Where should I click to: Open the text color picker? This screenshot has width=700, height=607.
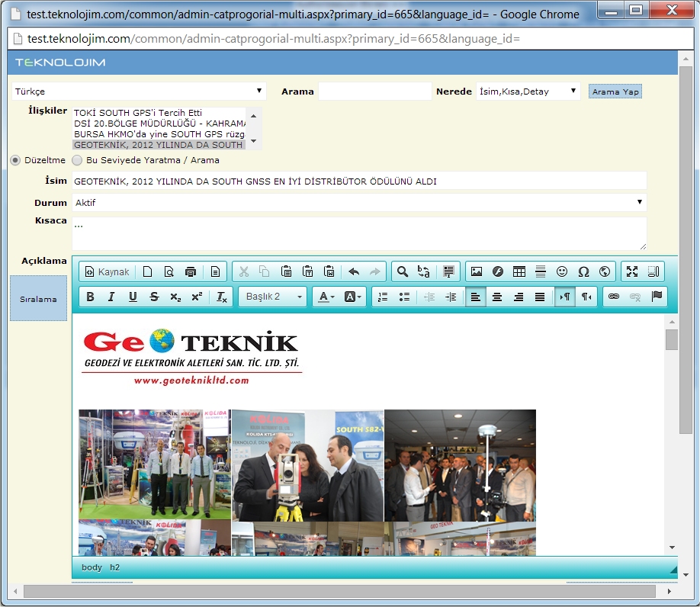[326, 297]
